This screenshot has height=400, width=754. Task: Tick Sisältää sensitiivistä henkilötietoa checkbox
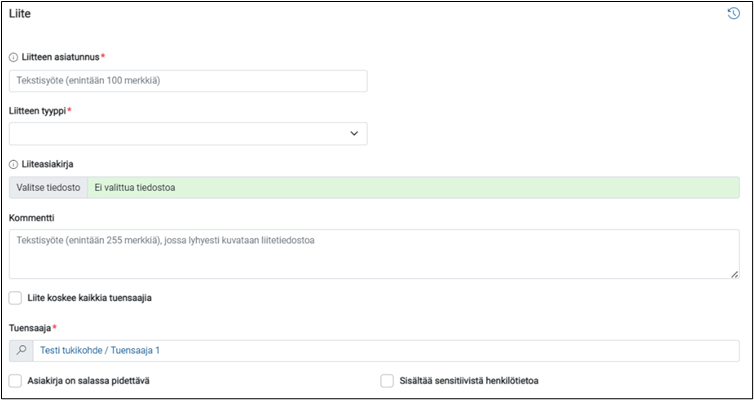click(x=387, y=381)
